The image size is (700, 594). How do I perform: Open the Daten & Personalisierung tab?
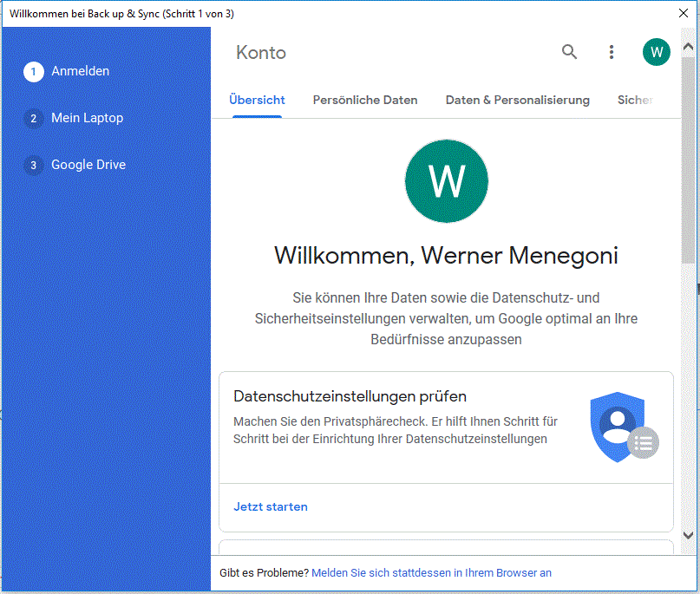click(518, 100)
